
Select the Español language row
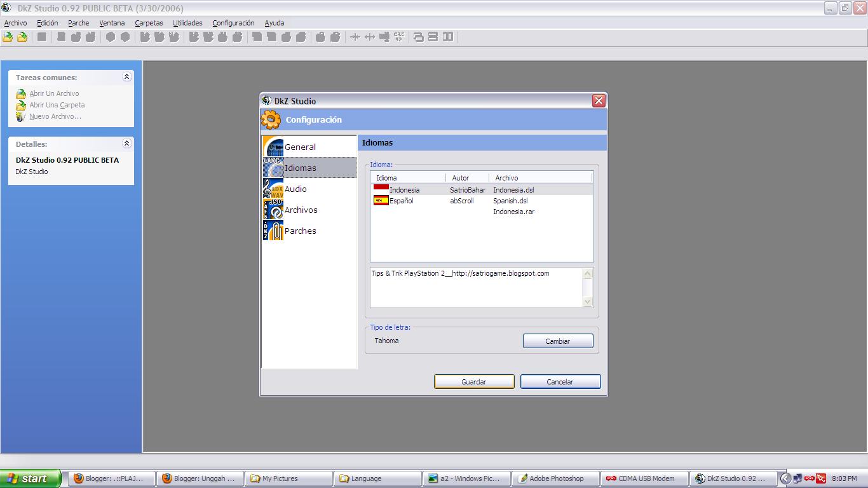(482, 201)
